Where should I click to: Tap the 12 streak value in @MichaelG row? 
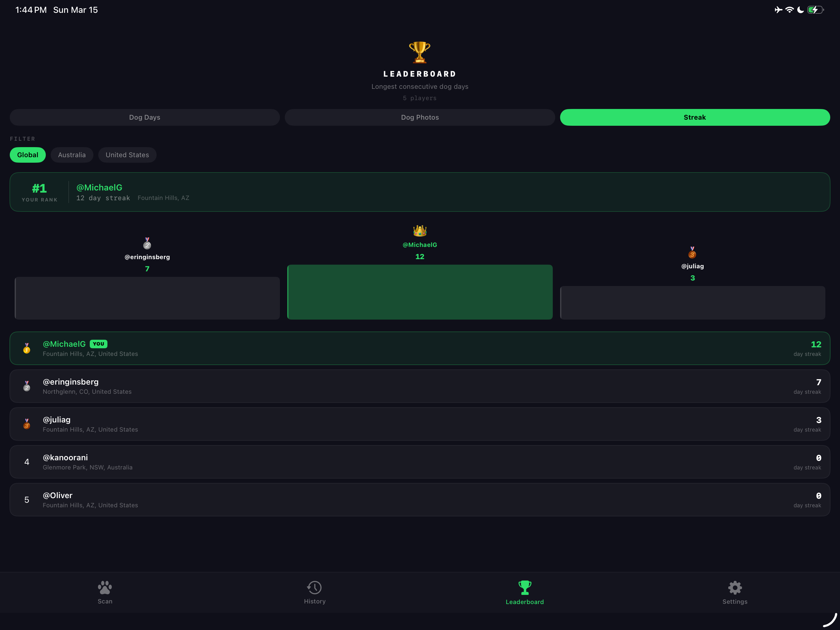click(816, 344)
